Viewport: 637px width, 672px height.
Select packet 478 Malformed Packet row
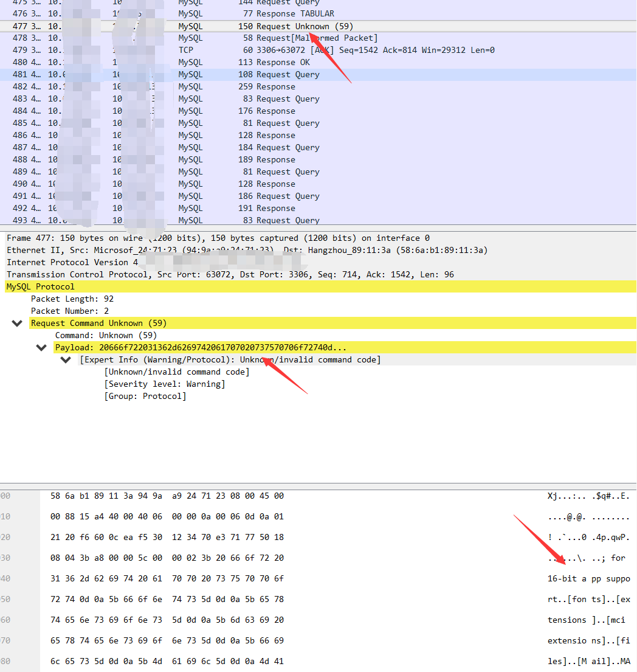coord(318,38)
